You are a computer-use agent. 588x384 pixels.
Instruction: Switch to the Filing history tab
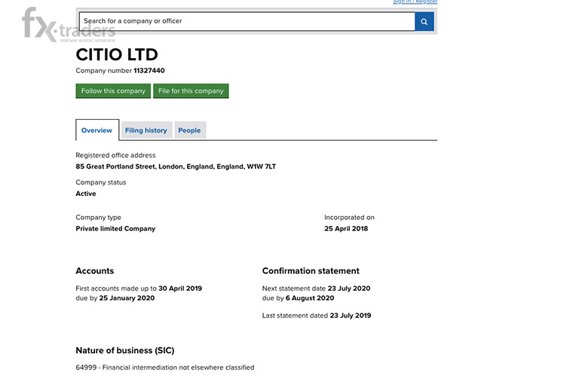(146, 130)
